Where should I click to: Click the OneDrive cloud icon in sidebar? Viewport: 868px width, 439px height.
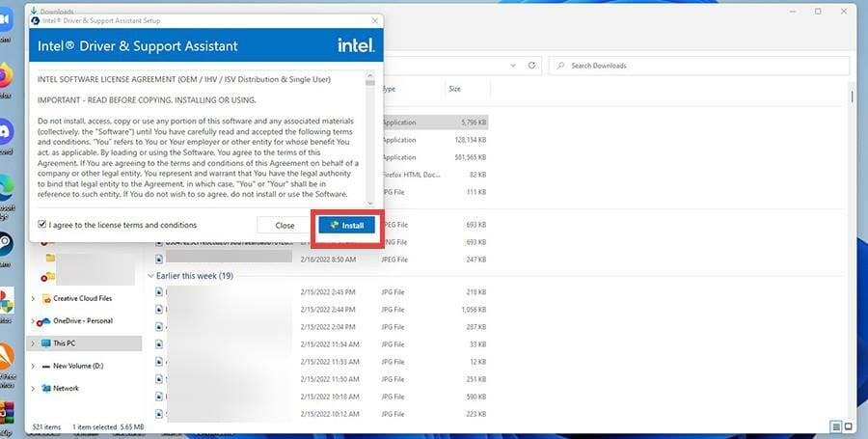(44, 321)
